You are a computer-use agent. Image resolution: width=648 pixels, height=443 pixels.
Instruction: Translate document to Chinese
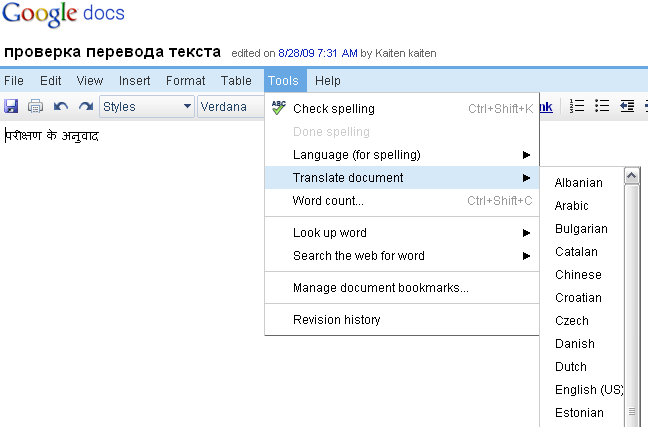(581, 275)
